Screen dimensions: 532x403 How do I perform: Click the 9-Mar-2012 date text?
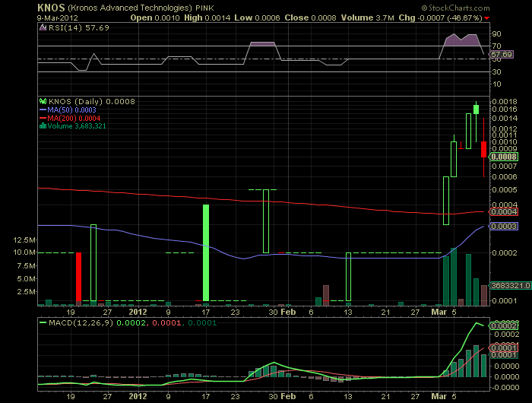coord(57,18)
